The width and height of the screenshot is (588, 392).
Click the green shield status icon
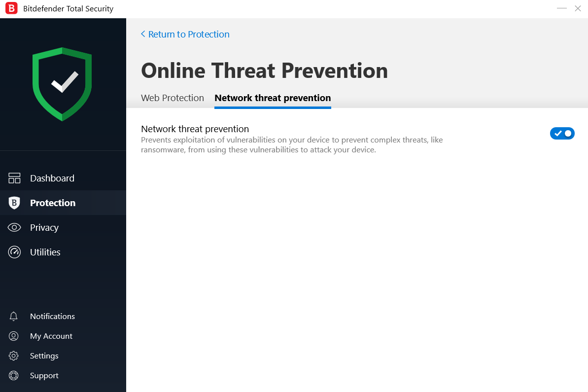point(62,84)
